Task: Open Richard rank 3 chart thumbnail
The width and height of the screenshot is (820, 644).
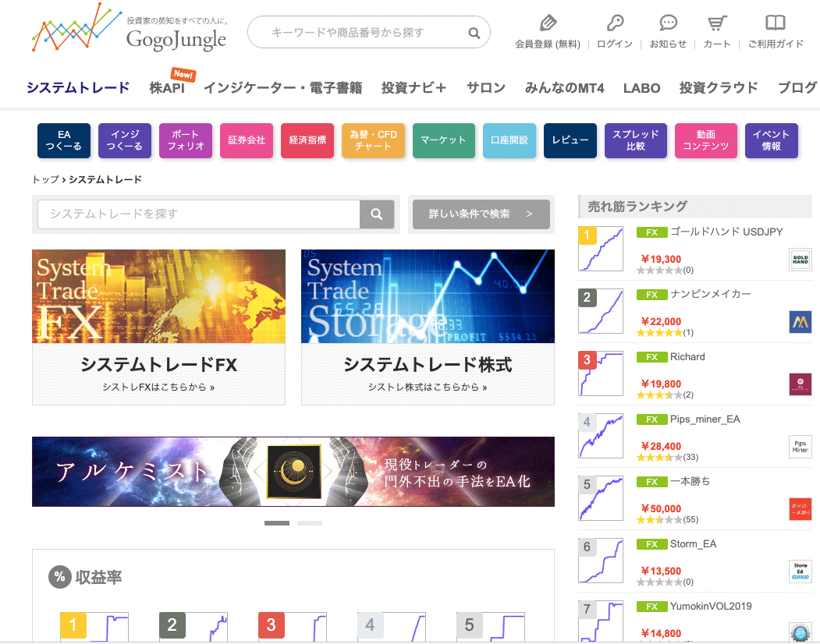Action: (600, 373)
